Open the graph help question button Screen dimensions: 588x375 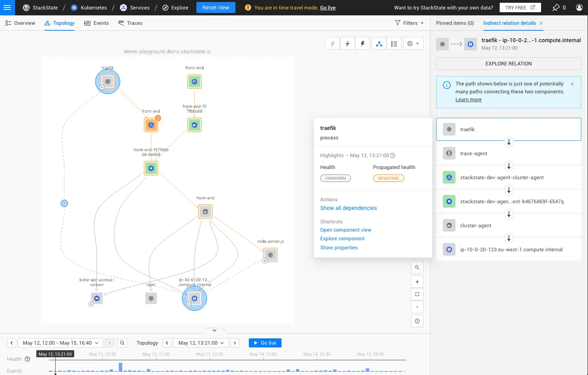417,321
